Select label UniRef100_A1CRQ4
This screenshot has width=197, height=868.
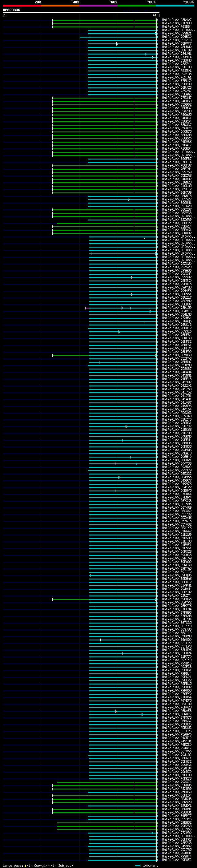click(x=176, y=149)
